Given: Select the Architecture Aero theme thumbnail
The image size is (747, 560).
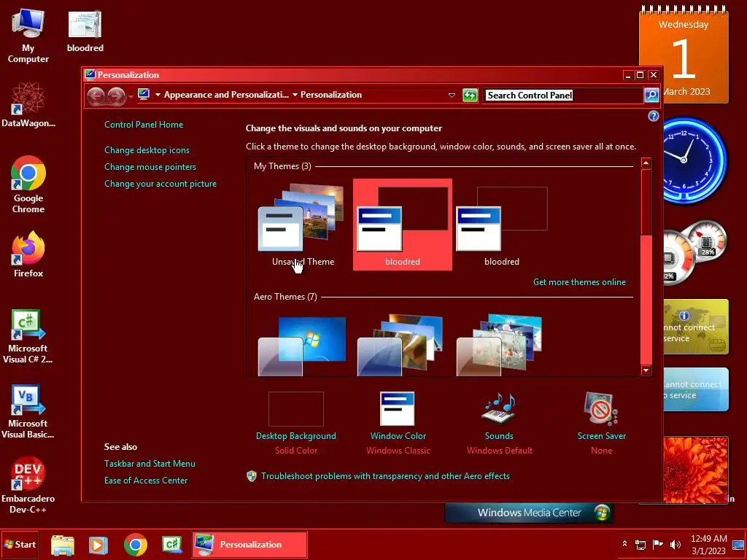Looking at the screenshot, I should pos(400,345).
